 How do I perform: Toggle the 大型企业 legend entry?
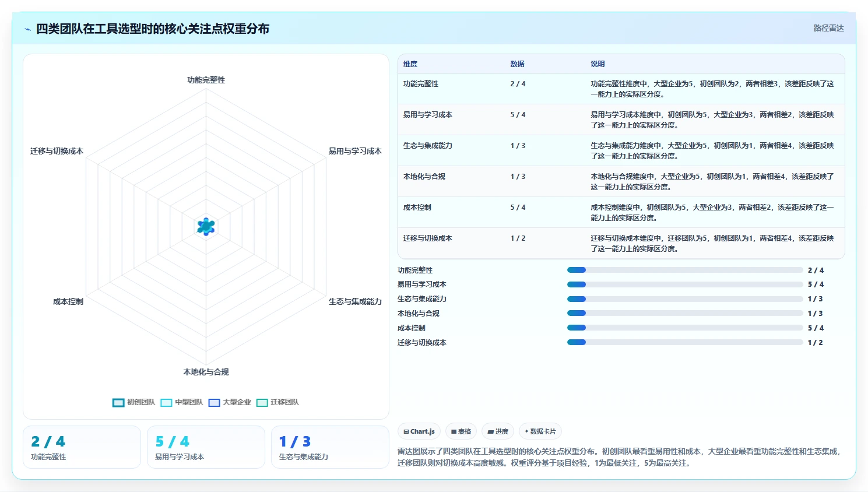click(x=230, y=402)
